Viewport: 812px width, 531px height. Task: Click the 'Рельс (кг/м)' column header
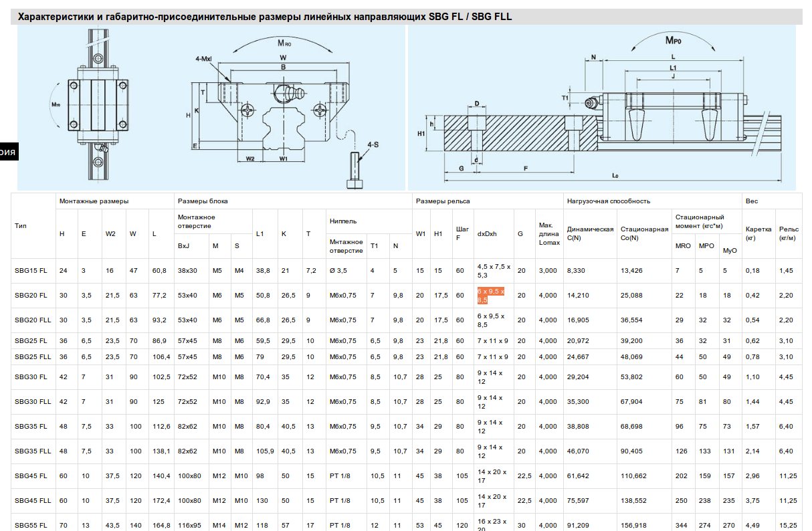click(x=789, y=233)
